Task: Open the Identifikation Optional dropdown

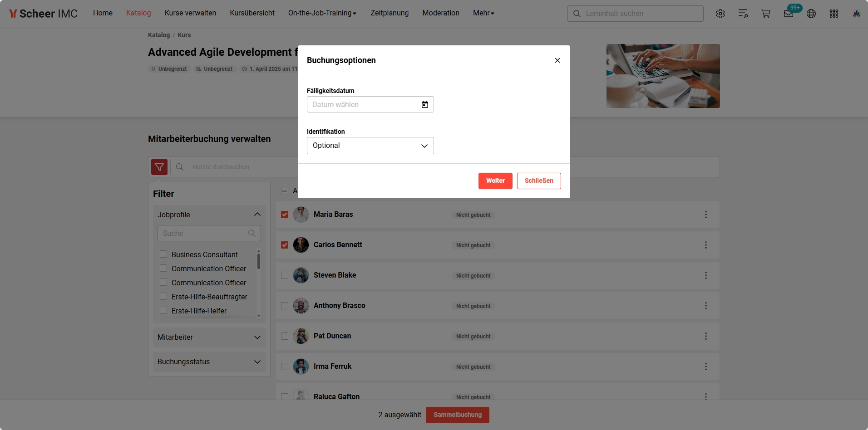Action: 370,146
